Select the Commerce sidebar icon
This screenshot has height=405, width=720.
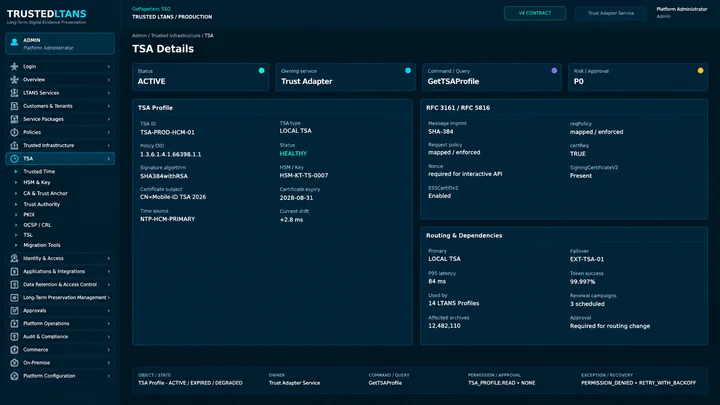click(x=14, y=349)
